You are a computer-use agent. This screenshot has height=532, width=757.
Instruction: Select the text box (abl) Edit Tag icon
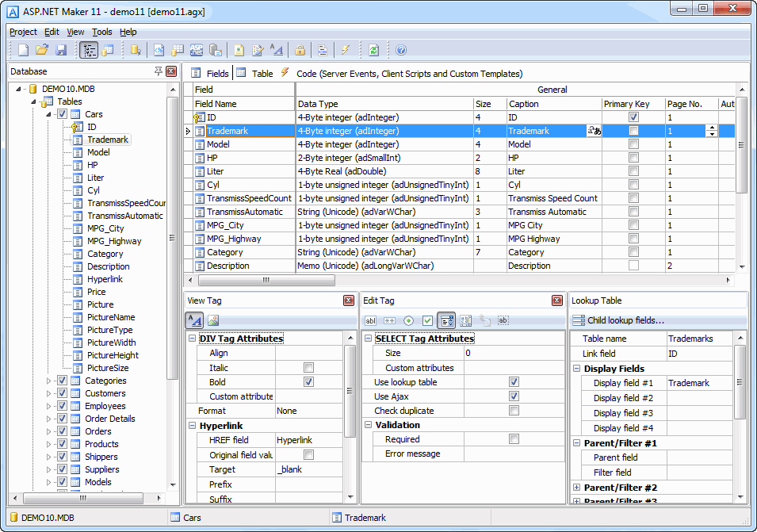(x=370, y=320)
